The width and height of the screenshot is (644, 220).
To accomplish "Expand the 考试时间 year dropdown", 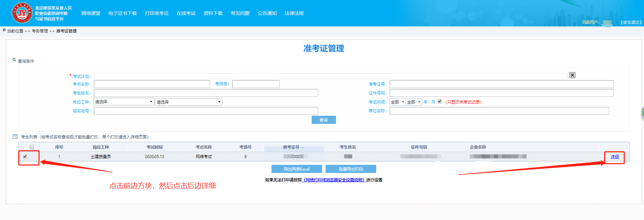I will (397, 102).
